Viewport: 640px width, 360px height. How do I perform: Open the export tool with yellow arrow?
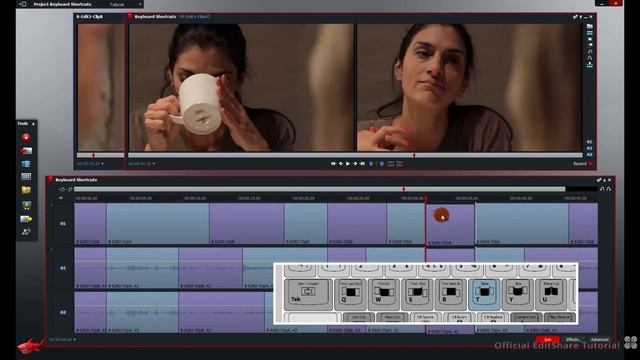[x=26, y=219]
